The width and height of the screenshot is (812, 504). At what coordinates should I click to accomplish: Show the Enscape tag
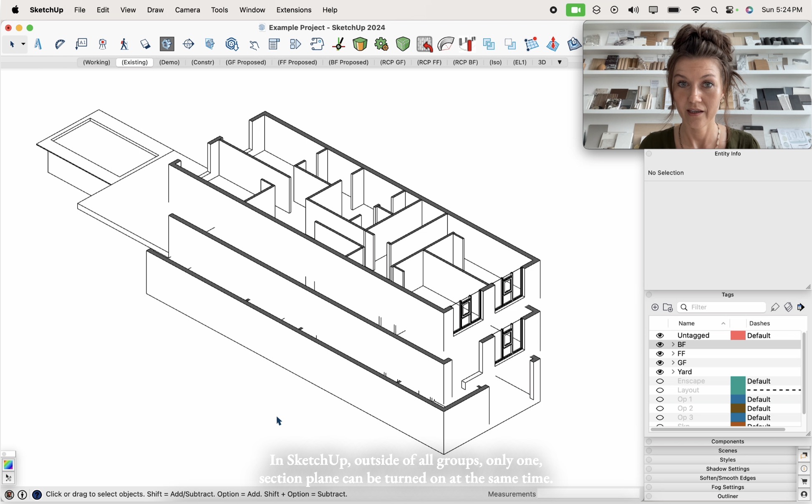pyautogui.click(x=660, y=381)
